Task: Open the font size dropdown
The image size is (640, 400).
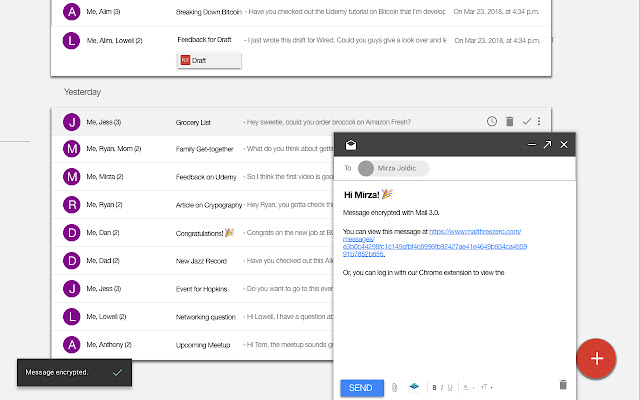Action: pos(484,387)
